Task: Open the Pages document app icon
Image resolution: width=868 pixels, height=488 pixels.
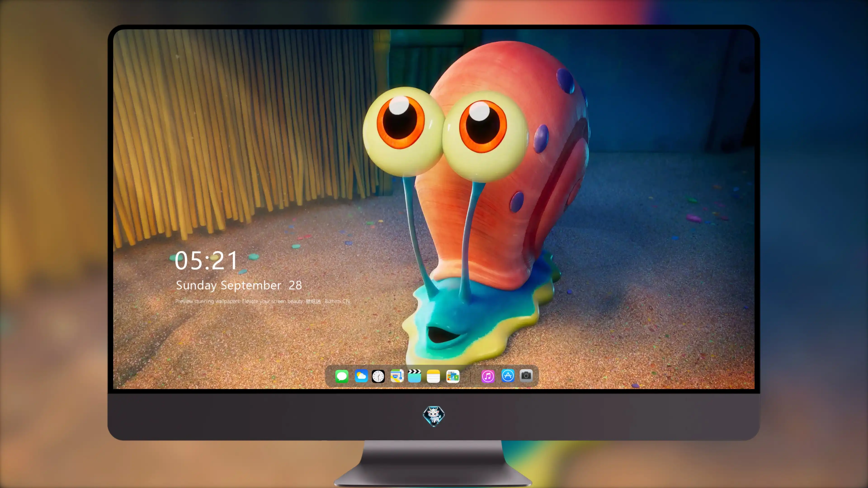Action: pyautogui.click(x=453, y=376)
